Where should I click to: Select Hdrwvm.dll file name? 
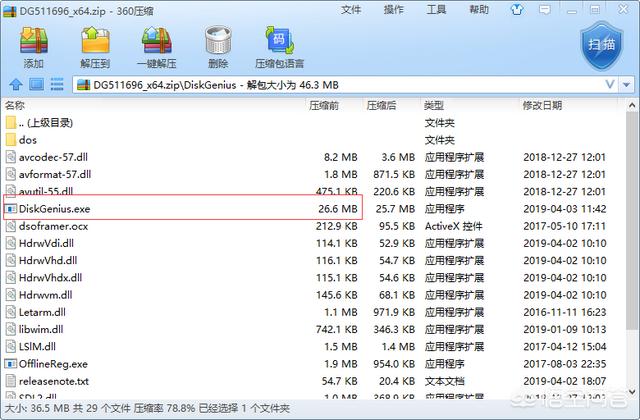(x=46, y=295)
